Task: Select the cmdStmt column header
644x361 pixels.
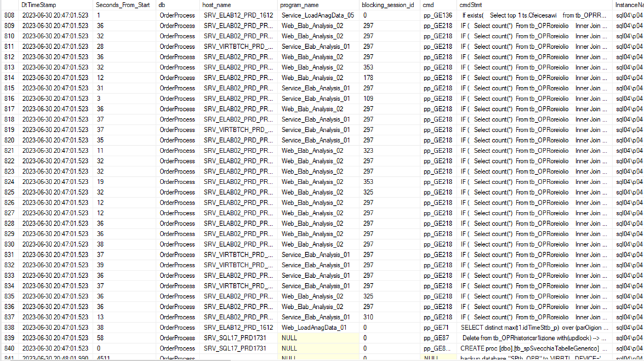Action: [471, 5]
